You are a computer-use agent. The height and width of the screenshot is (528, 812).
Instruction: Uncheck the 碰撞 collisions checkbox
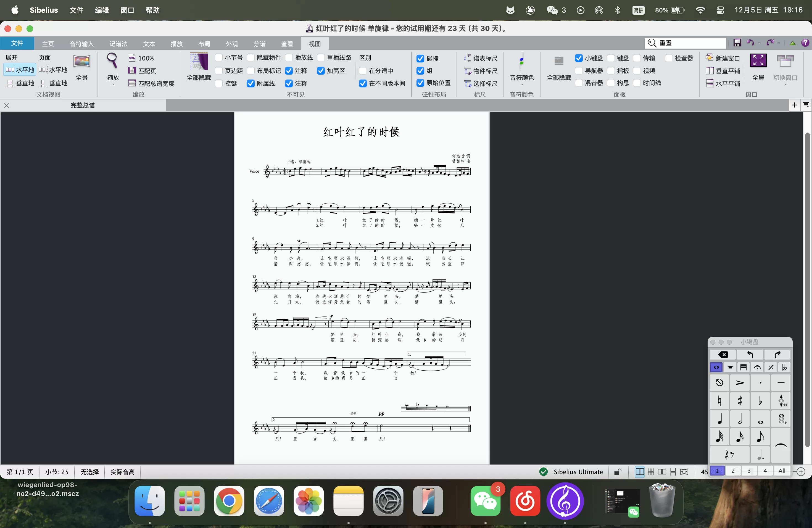coord(420,59)
